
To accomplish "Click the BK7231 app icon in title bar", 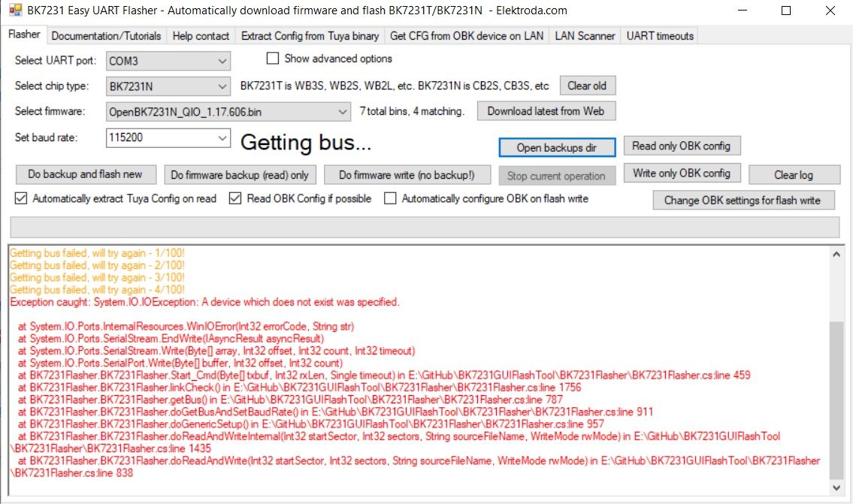I will coord(16,11).
